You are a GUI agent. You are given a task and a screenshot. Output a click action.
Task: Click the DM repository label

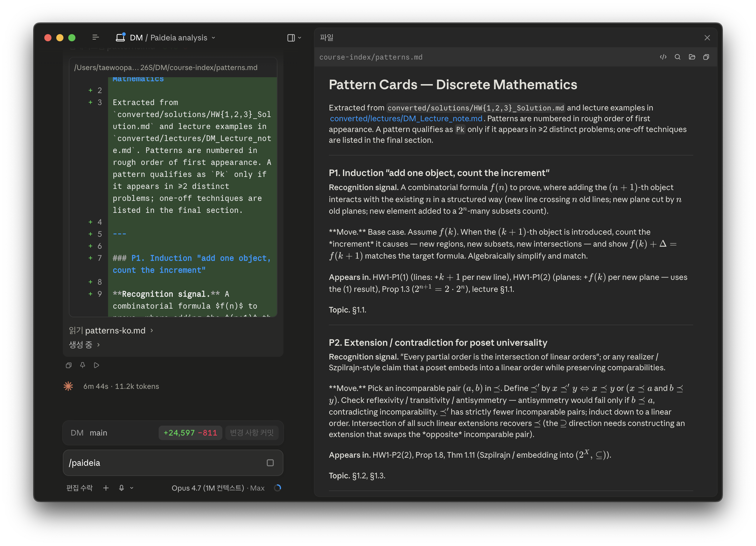click(x=77, y=433)
